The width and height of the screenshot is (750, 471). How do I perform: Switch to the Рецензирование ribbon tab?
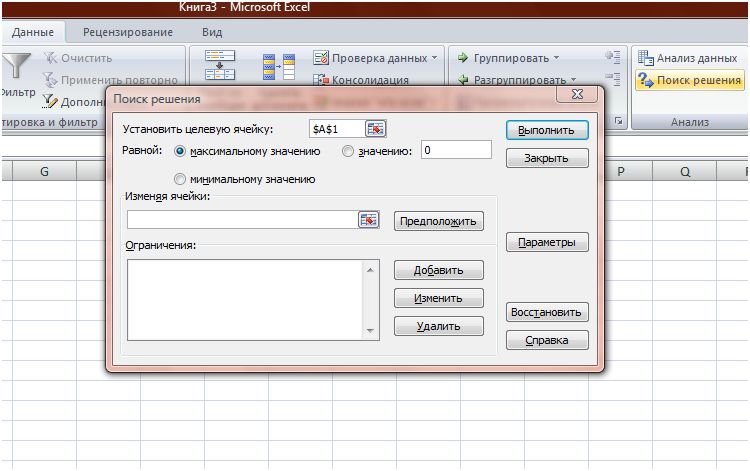(x=128, y=33)
